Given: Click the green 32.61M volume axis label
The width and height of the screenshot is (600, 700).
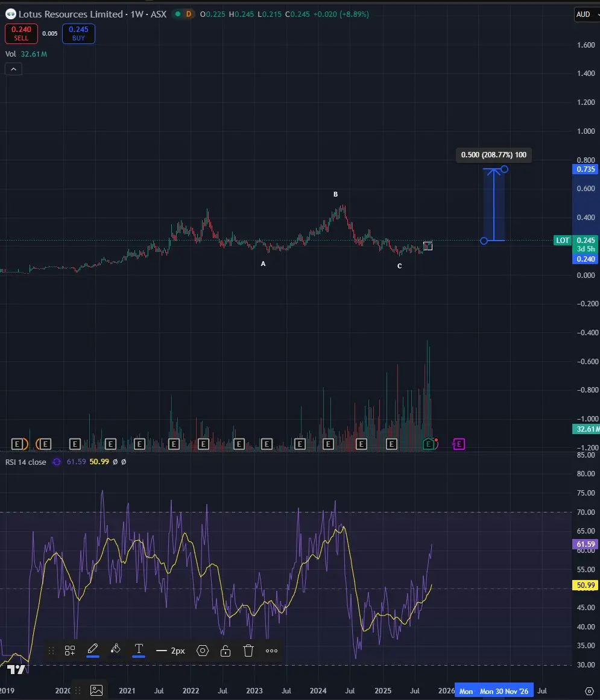Looking at the screenshot, I should point(586,429).
